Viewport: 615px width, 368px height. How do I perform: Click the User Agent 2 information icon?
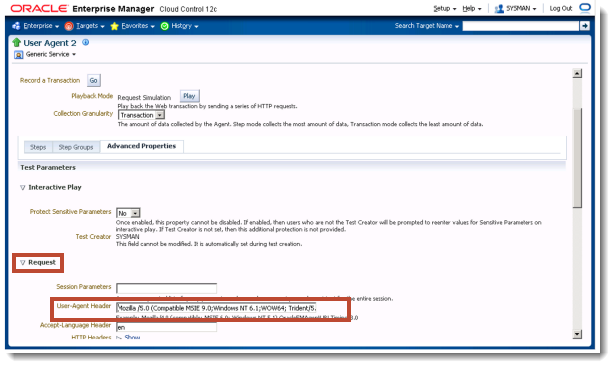(x=86, y=42)
